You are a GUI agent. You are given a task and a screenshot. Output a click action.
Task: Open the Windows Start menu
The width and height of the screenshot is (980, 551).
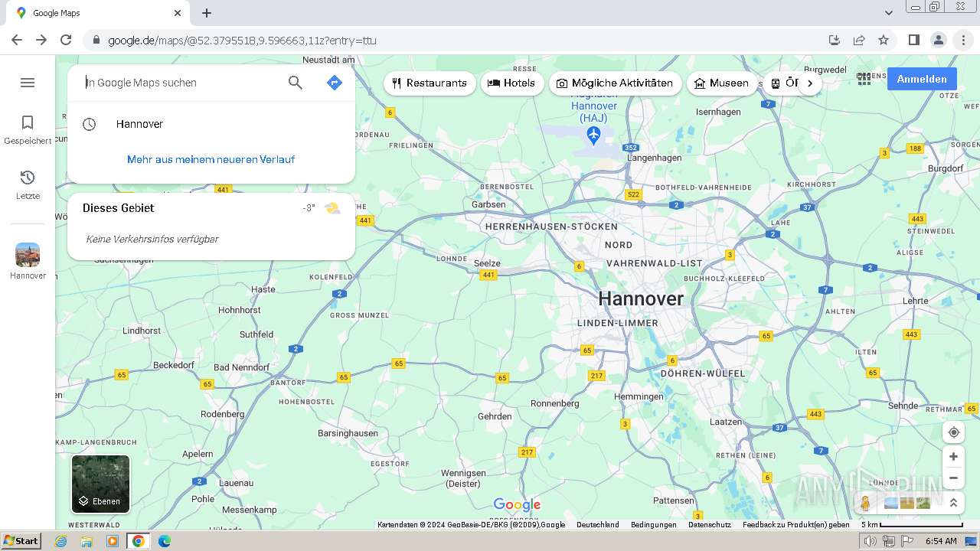pyautogui.click(x=21, y=540)
